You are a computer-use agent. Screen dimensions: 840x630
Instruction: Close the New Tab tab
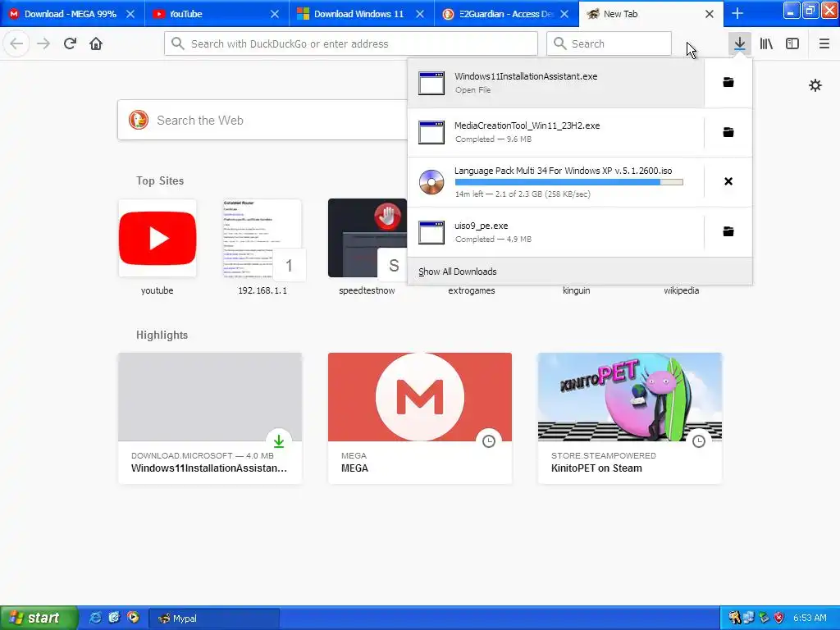pos(710,14)
